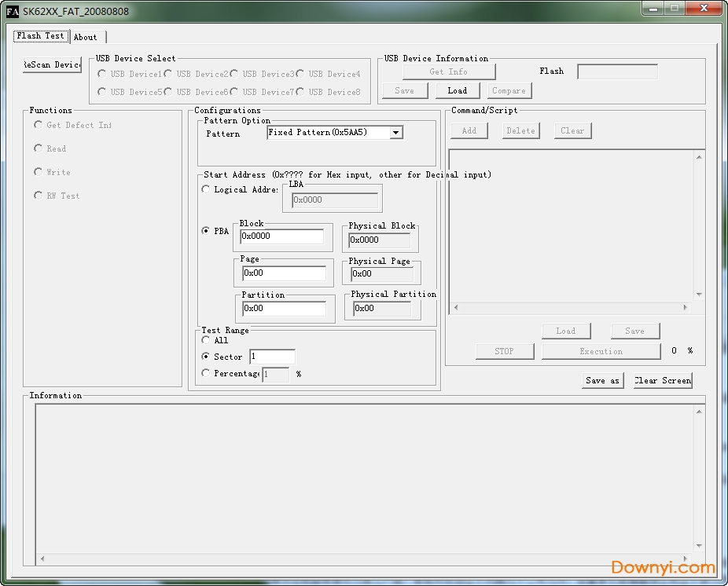Click the Sector count input field
Image resolution: width=728 pixels, height=586 pixels.
(x=272, y=357)
